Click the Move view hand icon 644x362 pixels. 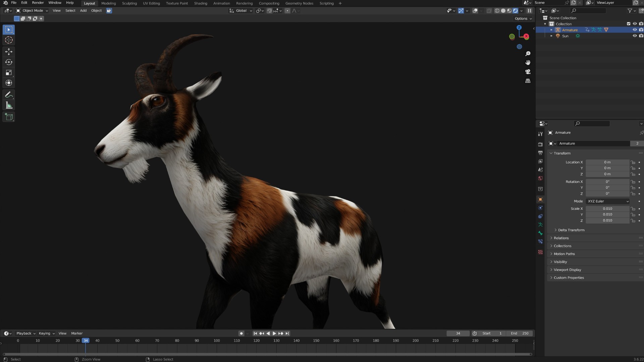coord(528,63)
